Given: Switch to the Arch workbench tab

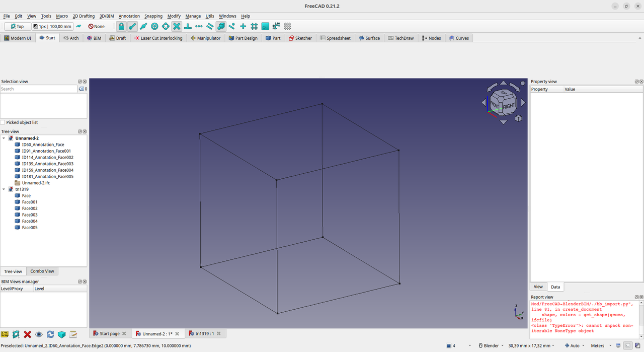Looking at the screenshot, I should pyautogui.click(x=71, y=38).
